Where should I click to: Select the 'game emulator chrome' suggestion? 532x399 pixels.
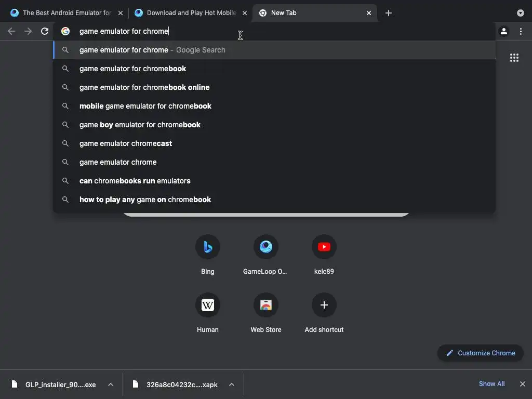274,162
